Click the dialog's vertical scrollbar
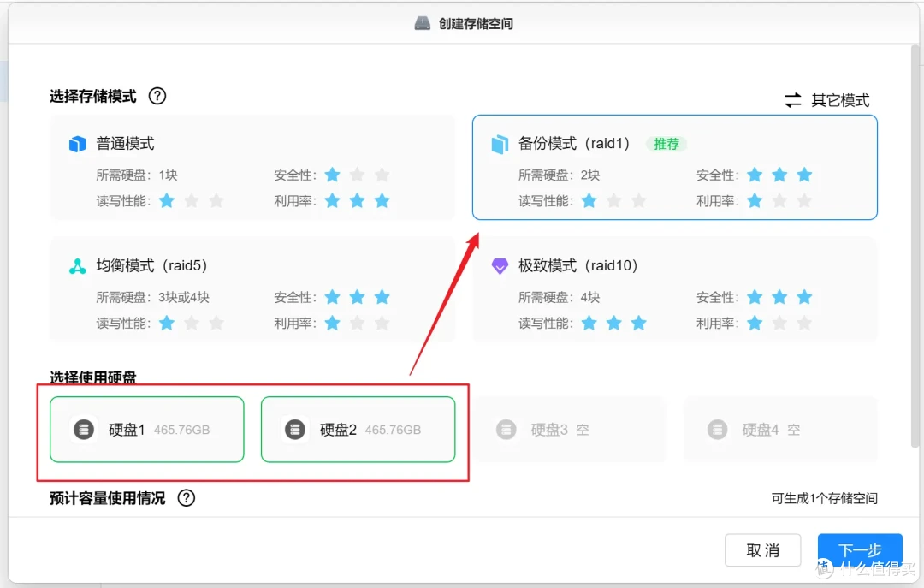 (x=915, y=247)
